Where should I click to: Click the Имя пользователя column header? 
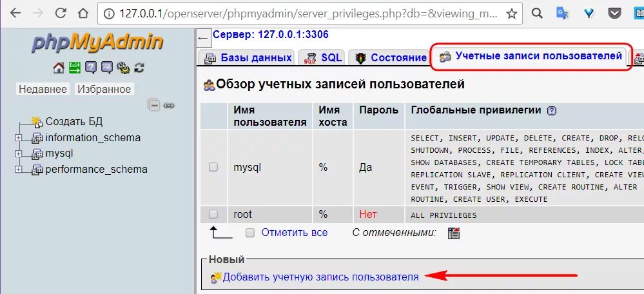click(270, 116)
